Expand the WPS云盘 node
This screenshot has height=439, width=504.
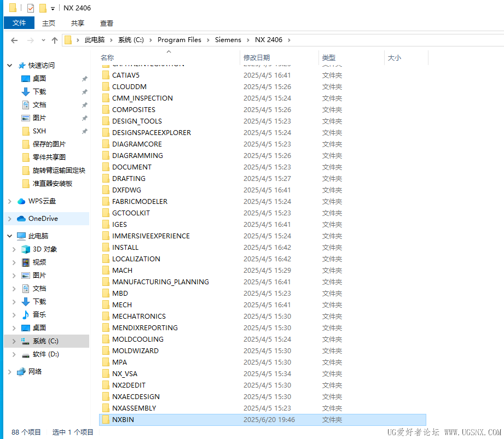coord(10,201)
